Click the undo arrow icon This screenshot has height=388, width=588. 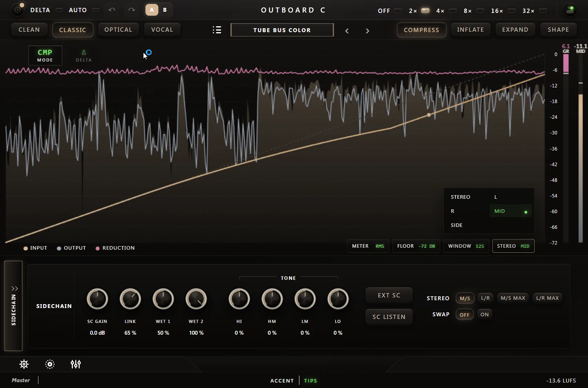pos(112,10)
